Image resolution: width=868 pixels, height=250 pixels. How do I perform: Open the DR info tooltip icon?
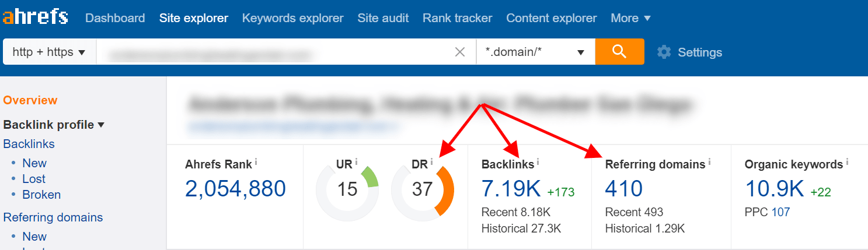coord(432,162)
